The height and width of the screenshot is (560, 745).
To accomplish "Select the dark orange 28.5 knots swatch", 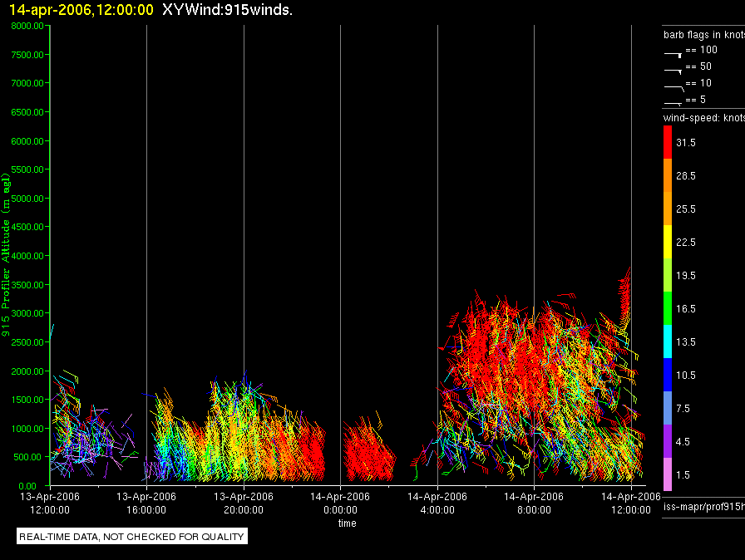I will (668, 175).
